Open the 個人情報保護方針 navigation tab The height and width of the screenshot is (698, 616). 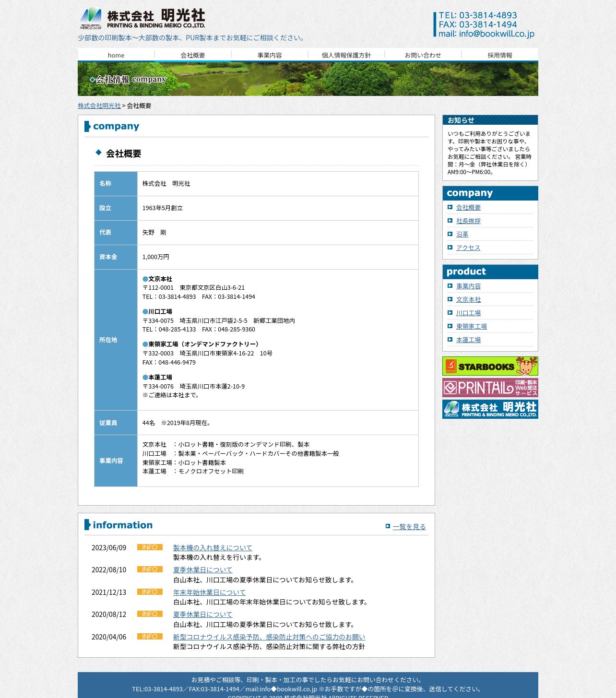point(346,55)
